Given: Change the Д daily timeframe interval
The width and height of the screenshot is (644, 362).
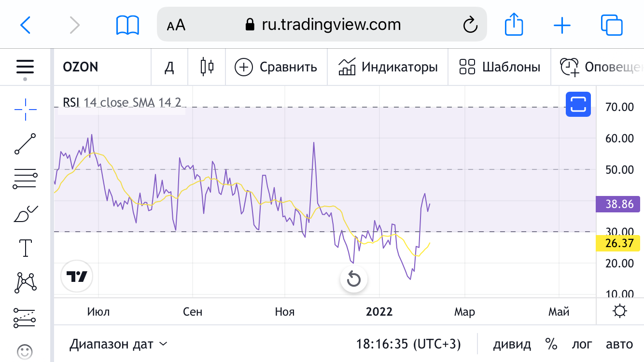Looking at the screenshot, I should [169, 67].
